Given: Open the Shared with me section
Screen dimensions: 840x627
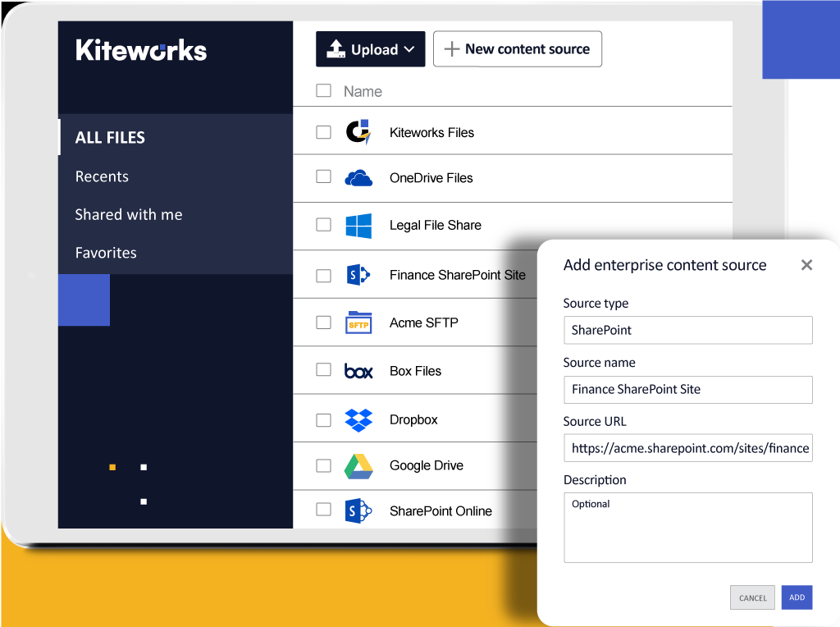Looking at the screenshot, I should [128, 214].
